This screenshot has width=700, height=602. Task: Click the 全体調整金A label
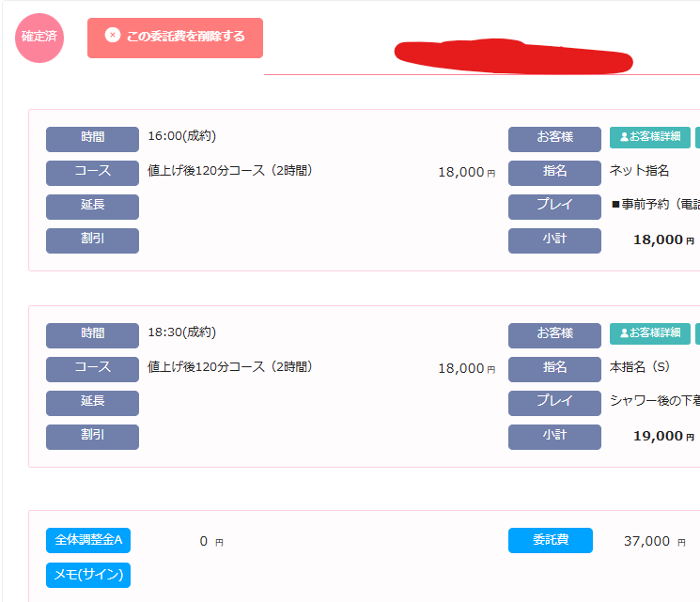click(x=88, y=541)
